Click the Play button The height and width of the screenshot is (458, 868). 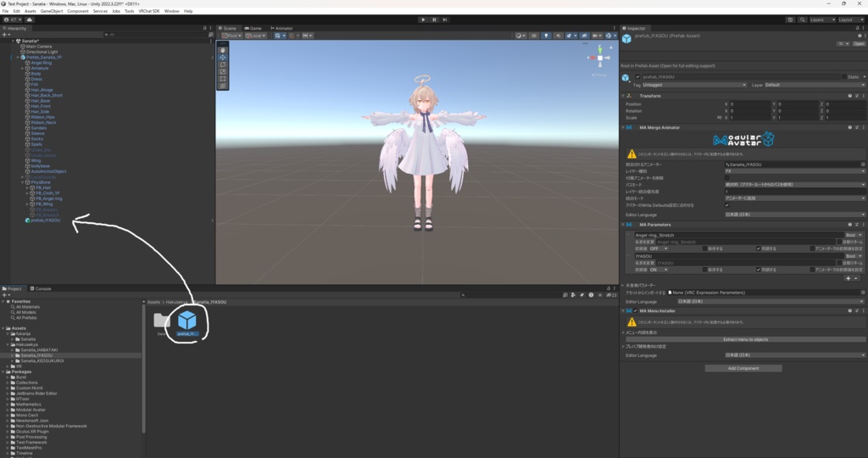[424, 20]
